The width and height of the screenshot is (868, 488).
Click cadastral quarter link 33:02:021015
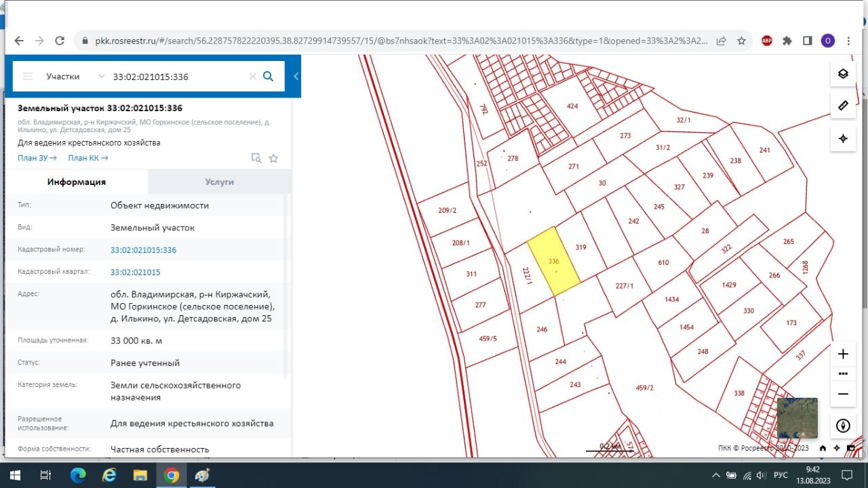point(135,272)
